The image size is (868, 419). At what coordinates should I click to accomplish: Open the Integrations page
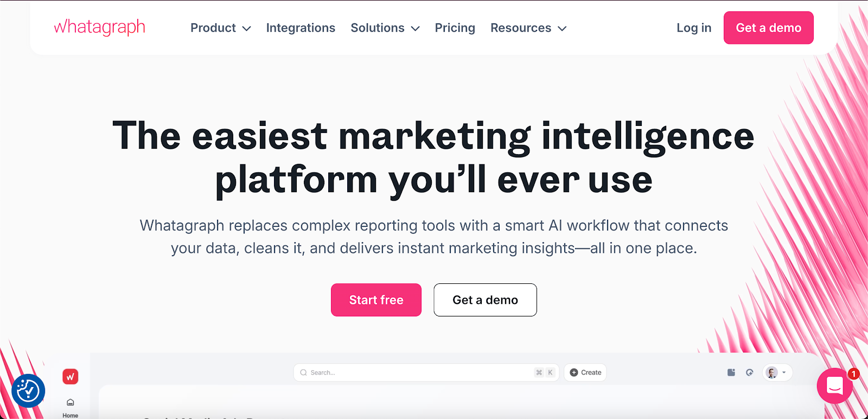coord(301,28)
